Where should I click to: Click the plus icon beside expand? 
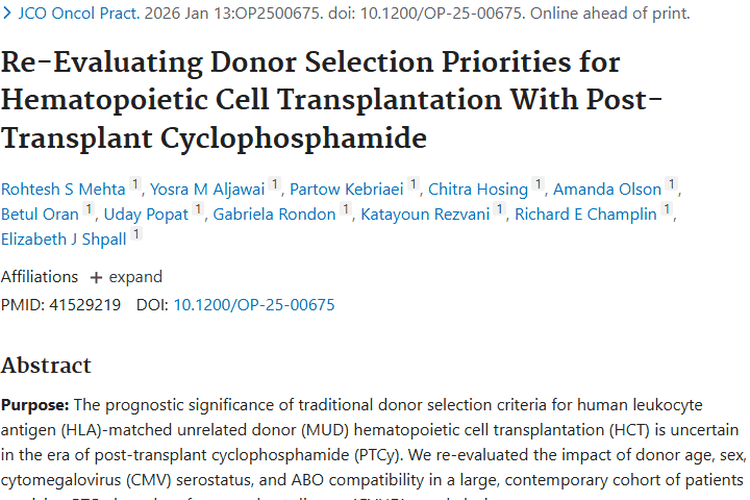pyautogui.click(x=96, y=277)
